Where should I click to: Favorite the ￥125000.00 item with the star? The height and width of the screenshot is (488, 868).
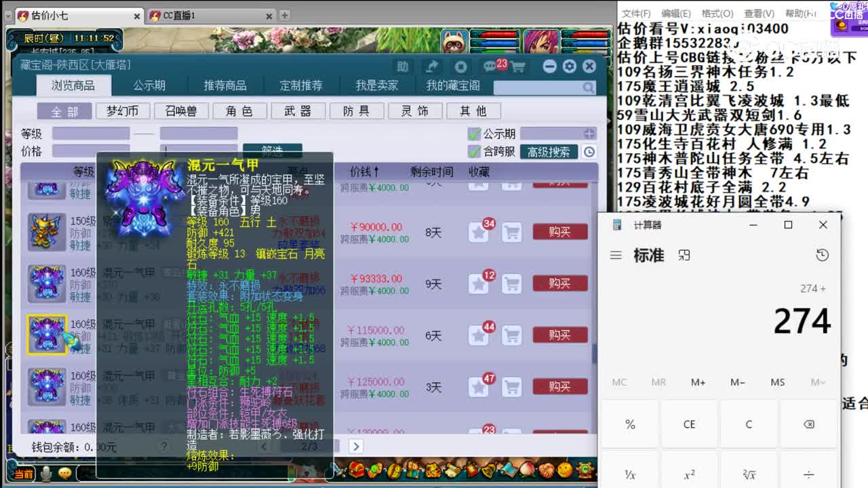click(x=479, y=387)
